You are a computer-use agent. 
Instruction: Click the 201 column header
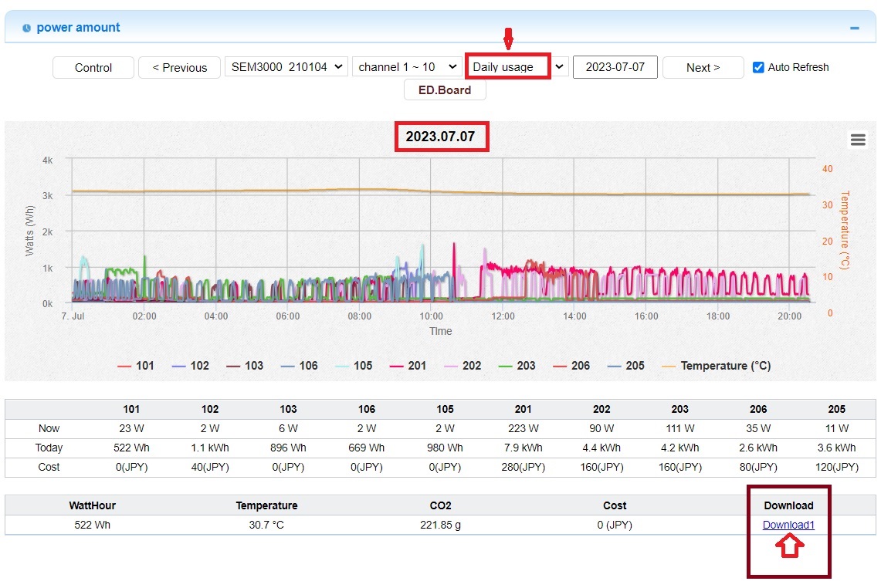[x=523, y=409]
